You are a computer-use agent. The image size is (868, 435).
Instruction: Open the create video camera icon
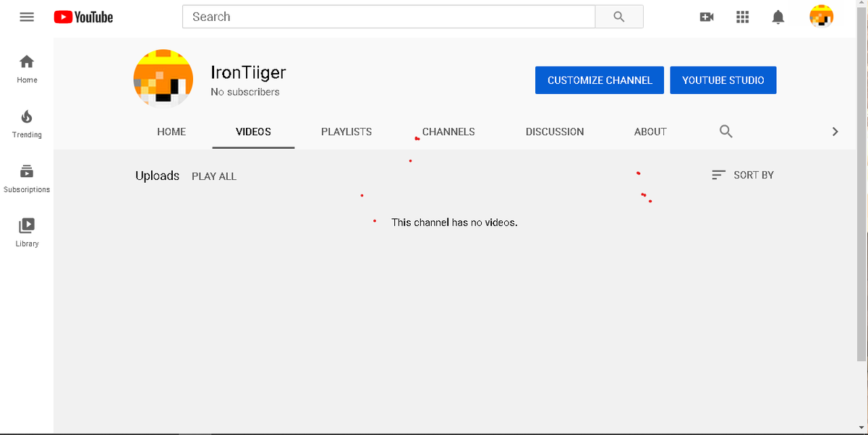coord(707,17)
